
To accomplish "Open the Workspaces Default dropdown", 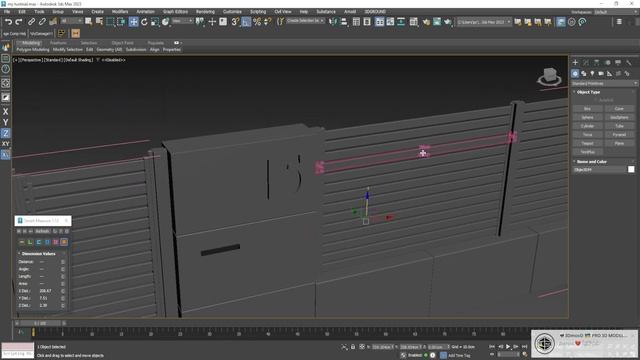I will [616, 12].
